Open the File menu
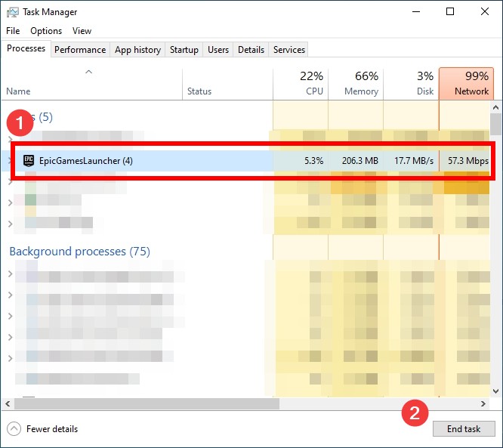 click(x=13, y=31)
